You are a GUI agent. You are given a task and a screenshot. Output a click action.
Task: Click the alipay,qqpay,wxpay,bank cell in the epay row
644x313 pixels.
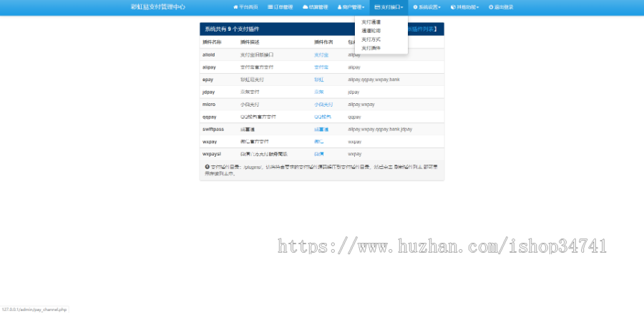click(374, 80)
